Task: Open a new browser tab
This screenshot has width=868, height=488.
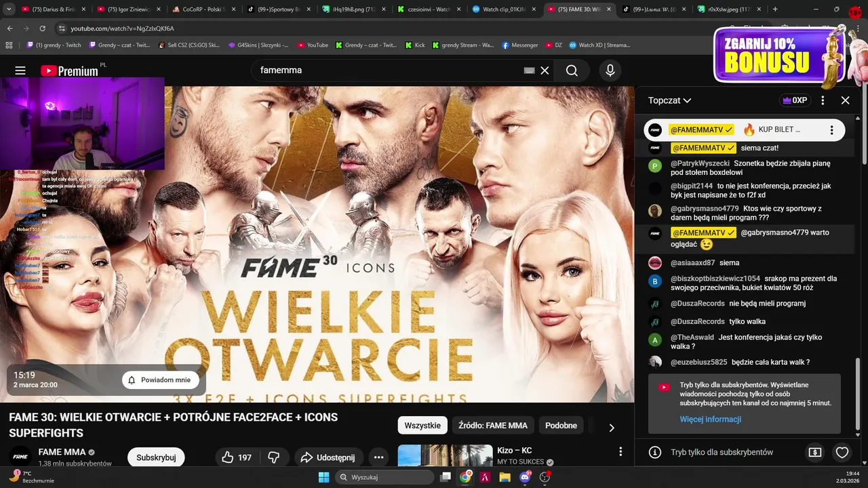Action: (775, 9)
